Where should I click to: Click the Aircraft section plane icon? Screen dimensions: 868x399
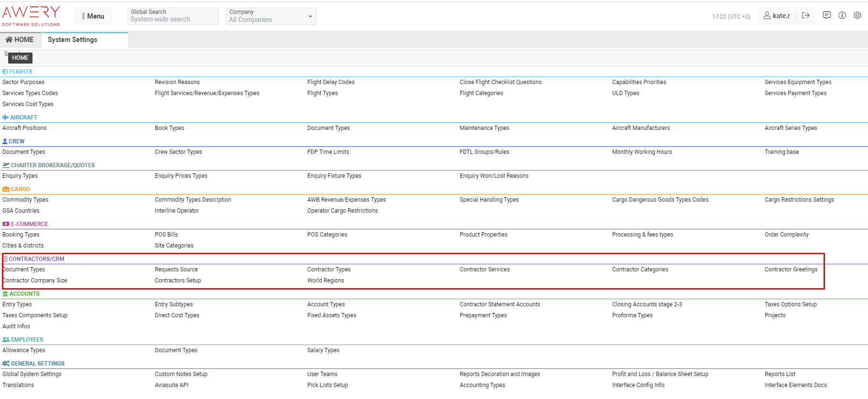click(6, 118)
